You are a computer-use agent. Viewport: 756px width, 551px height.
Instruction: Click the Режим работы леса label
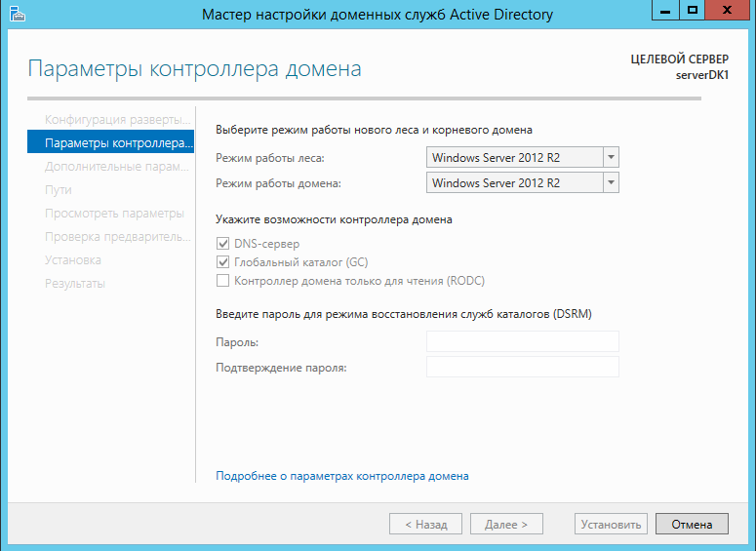(270, 158)
